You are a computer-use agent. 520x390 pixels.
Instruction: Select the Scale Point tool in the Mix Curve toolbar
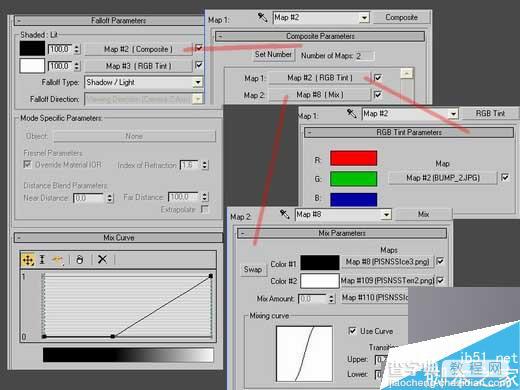pyautogui.click(x=42, y=260)
